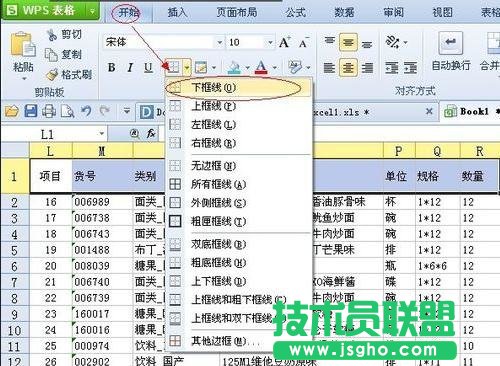Image resolution: width=500 pixels, height=366 pixels.
Task: Open the borders dropdown arrow
Action: (x=187, y=68)
